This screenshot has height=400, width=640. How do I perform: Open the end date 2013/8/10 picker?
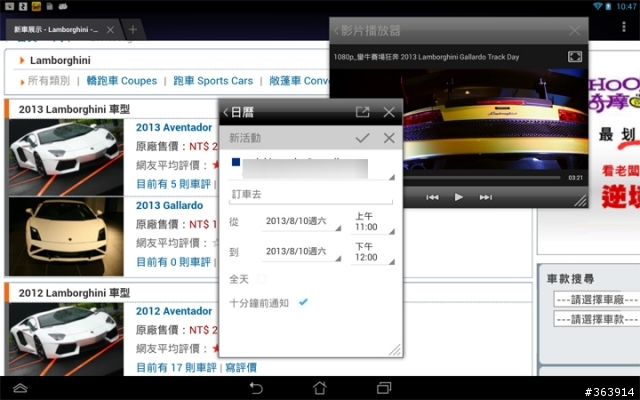point(302,252)
